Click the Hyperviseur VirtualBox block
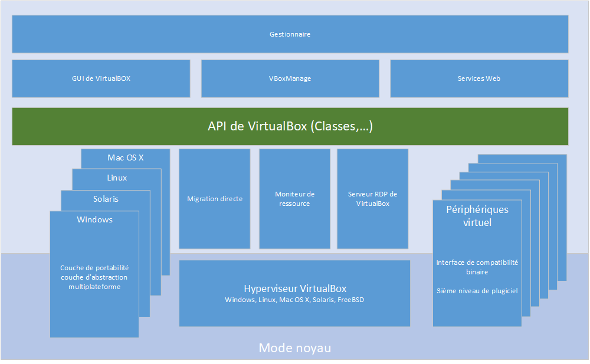590x364 pixels. point(294,293)
